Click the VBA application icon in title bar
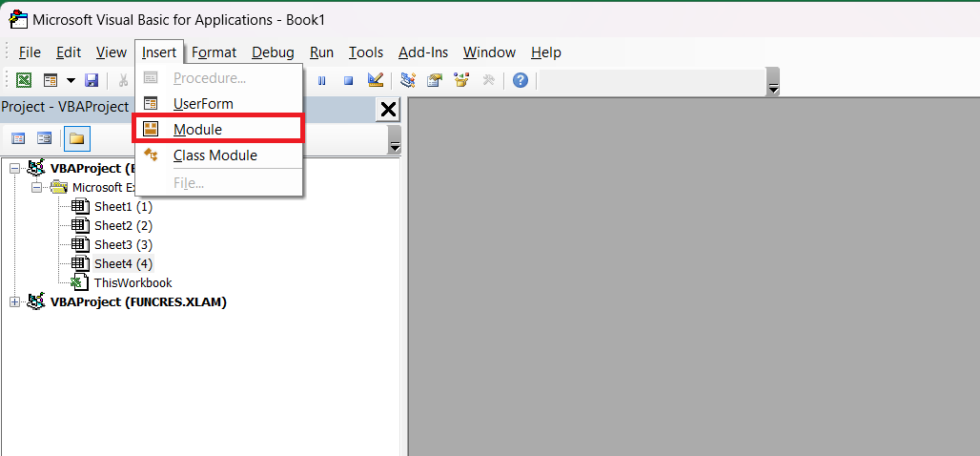980x456 pixels. (x=17, y=19)
